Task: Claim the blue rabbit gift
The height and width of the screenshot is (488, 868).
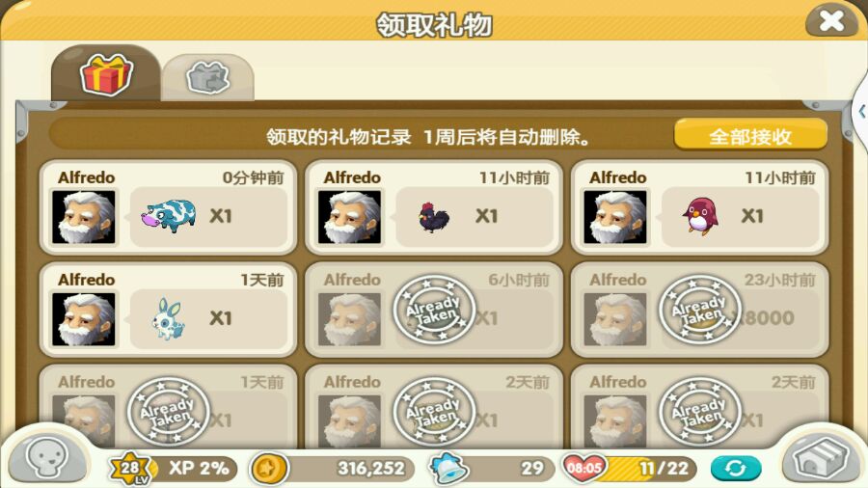Action: 168,310
